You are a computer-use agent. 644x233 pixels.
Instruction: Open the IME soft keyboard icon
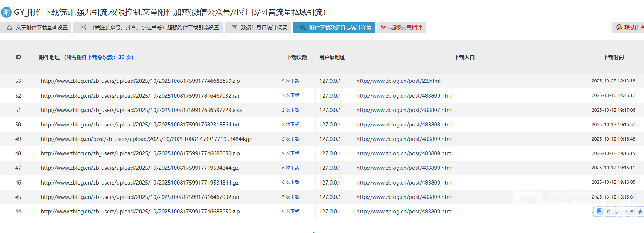(x=631, y=212)
